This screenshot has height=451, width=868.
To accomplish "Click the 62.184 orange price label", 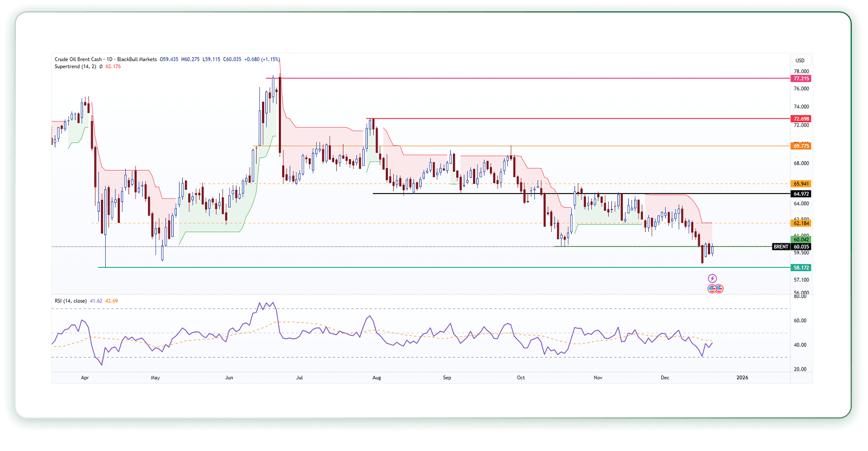I will [801, 223].
